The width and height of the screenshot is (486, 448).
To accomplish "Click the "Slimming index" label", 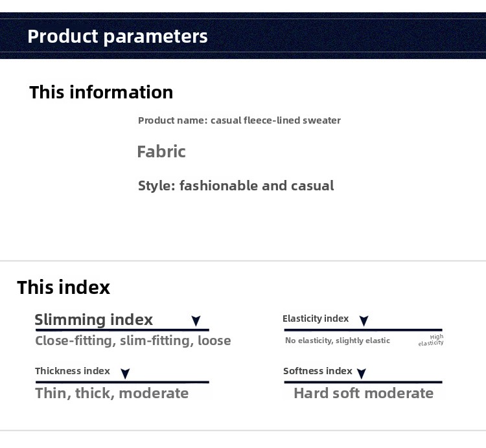I will coord(93,320).
